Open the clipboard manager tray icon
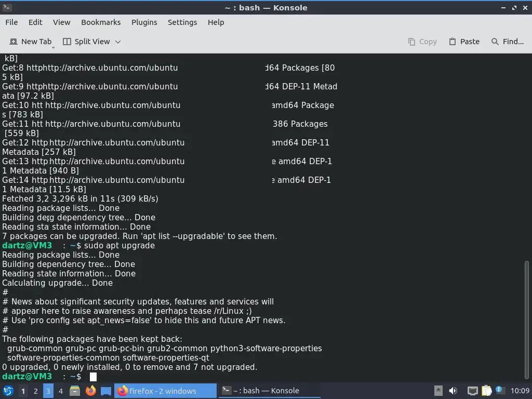Image resolution: width=532 pixels, height=399 pixels. [486, 391]
